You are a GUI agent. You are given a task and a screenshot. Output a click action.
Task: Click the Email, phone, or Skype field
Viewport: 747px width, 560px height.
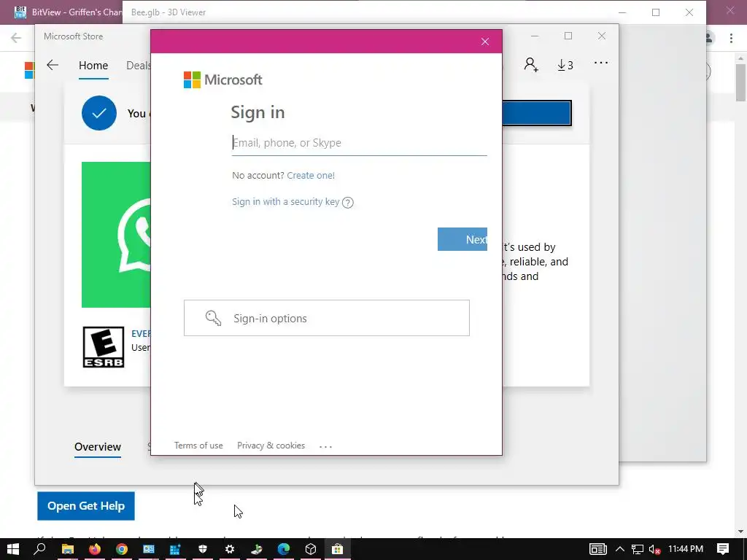pos(359,143)
